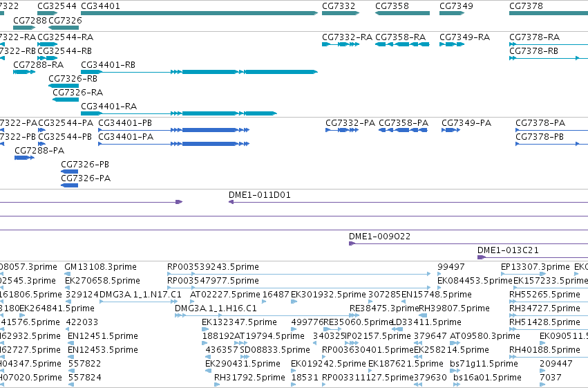Image resolution: width=588 pixels, height=388 pixels.
Task: Click the RE38475.3prime EST label
Action: [384, 309]
